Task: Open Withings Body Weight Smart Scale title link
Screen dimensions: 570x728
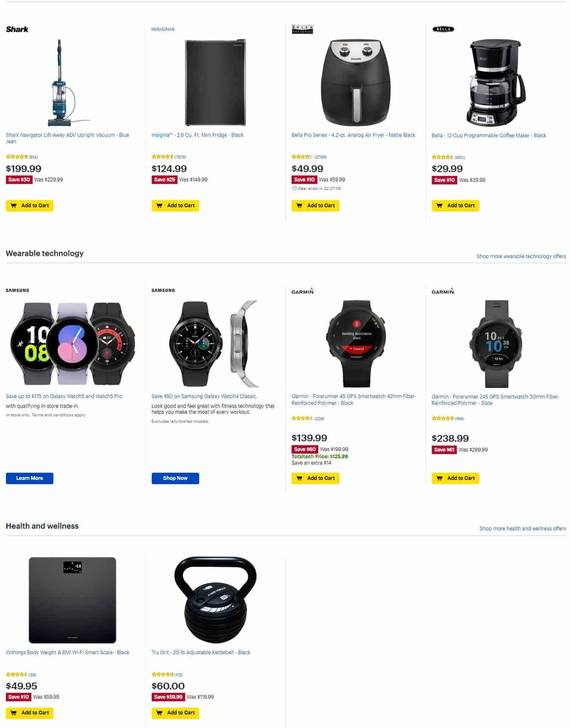Action: [67, 652]
